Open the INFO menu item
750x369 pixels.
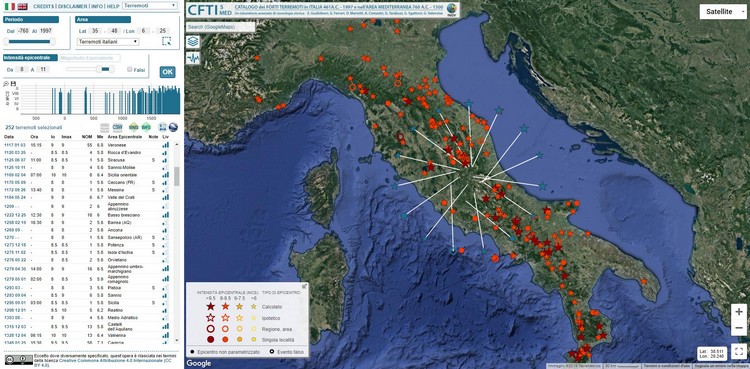97,6
